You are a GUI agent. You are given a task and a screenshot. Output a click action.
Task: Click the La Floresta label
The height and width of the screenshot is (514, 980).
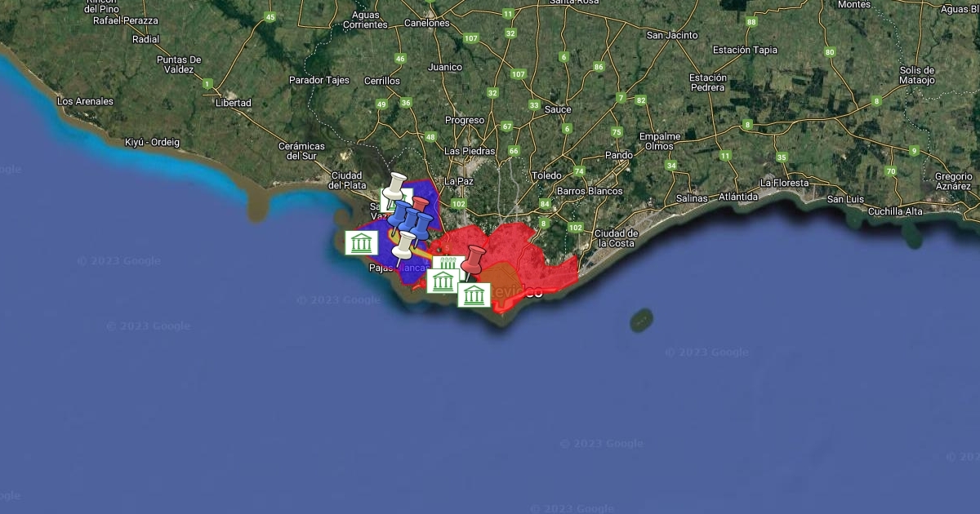(784, 183)
